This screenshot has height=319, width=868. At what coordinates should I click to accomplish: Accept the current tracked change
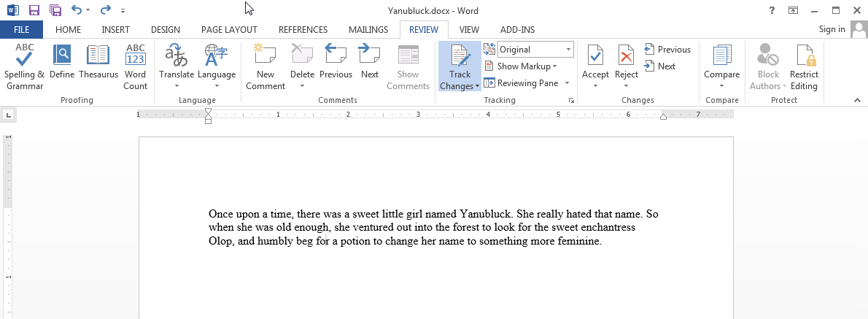pyautogui.click(x=595, y=57)
